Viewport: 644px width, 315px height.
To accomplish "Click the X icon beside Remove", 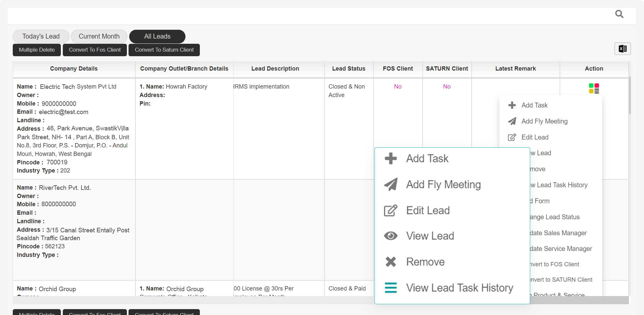I will pos(391,262).
